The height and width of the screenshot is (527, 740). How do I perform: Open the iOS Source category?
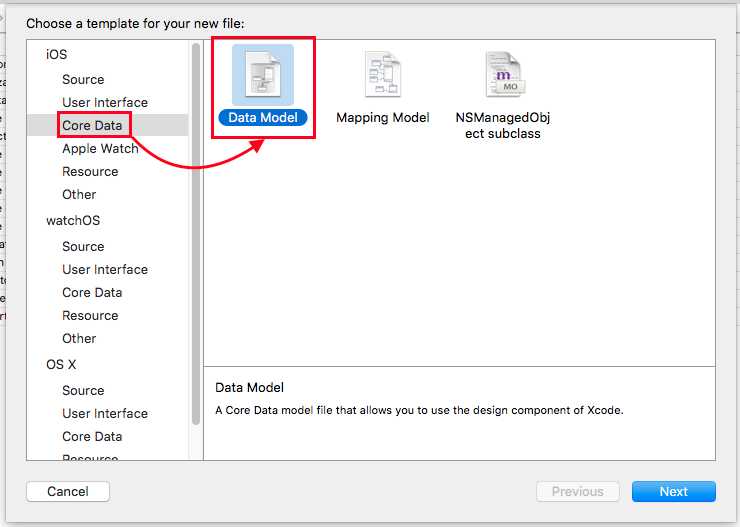coord(83,79)
